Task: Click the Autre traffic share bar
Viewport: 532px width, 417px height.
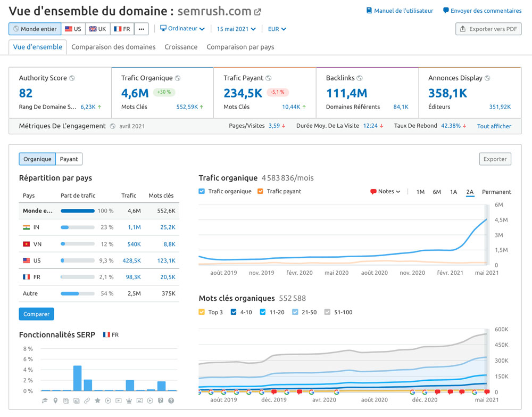Action: click(x=77, y=293)
